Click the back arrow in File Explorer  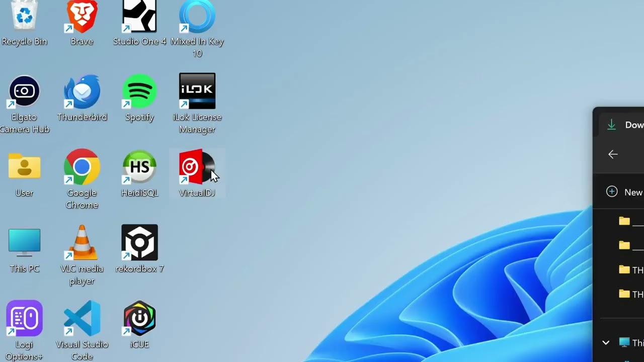coord(613,154)
